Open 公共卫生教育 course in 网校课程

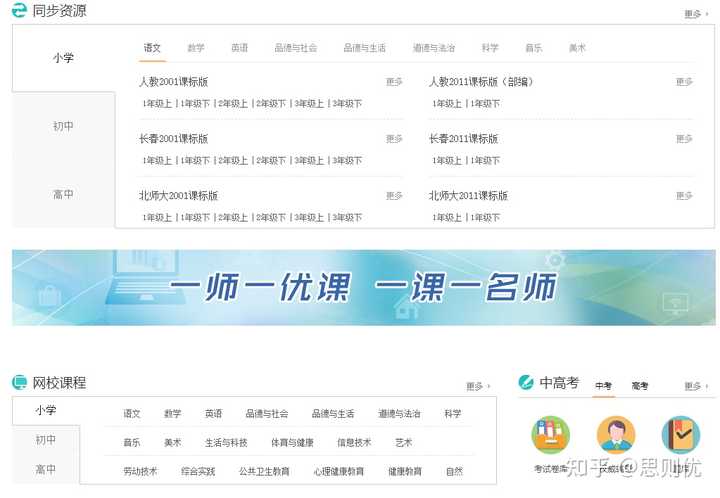tap(264, 471)
